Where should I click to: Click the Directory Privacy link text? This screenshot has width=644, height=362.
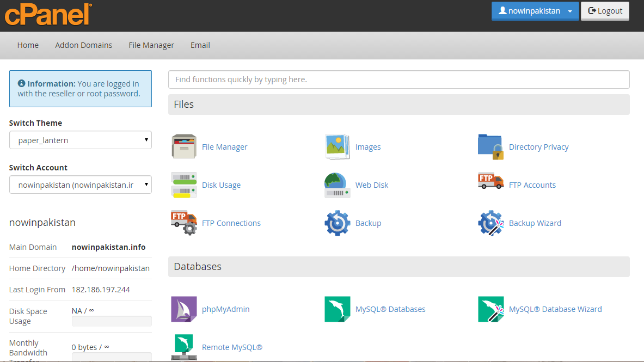tap(538, 146)
